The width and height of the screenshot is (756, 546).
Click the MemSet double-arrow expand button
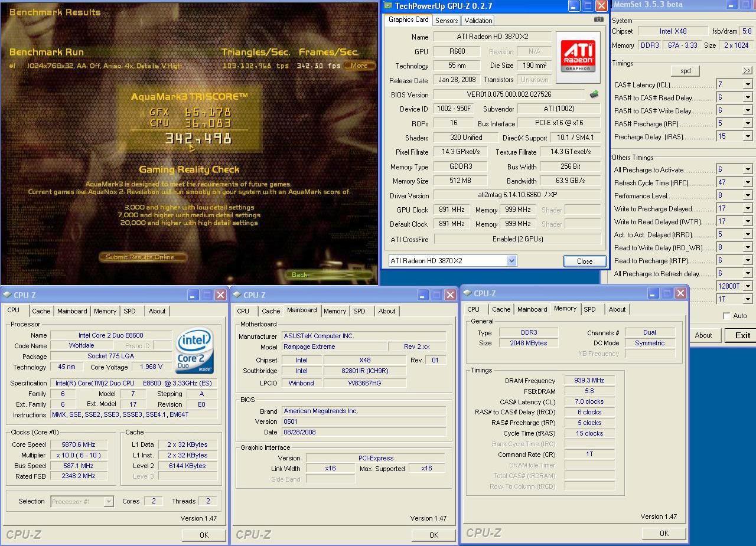pyautogui.click(x=747, y=71)
